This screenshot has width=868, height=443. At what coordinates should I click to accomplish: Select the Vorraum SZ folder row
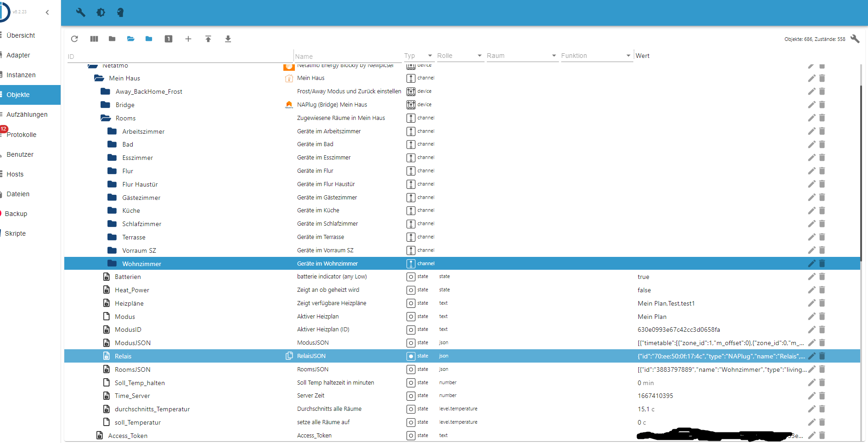(462, 250)
